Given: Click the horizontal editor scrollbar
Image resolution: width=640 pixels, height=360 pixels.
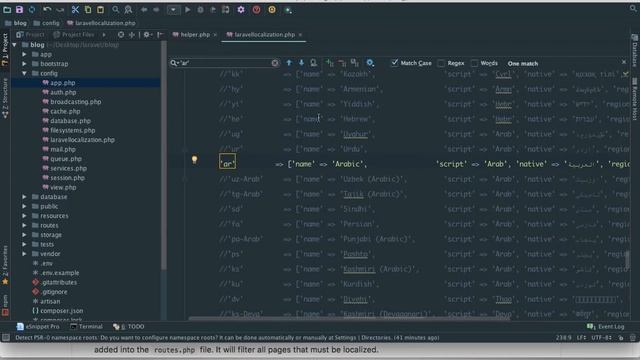Looking at the screenshot, I should click(x=349, y=318).
